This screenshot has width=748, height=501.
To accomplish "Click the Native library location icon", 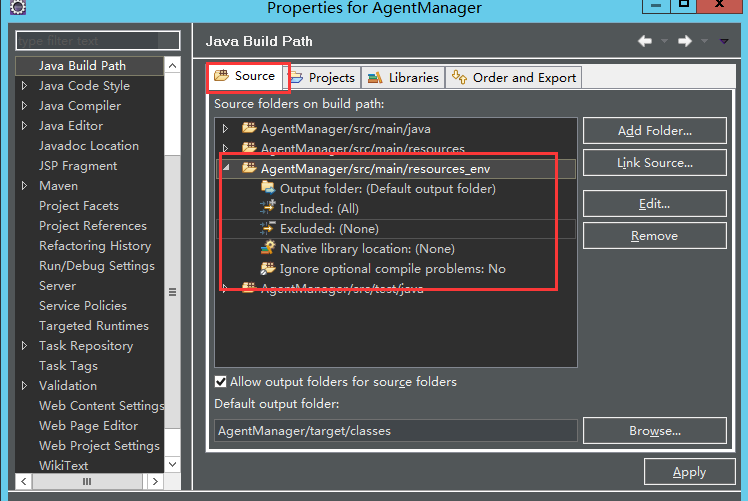I will 268,248.
